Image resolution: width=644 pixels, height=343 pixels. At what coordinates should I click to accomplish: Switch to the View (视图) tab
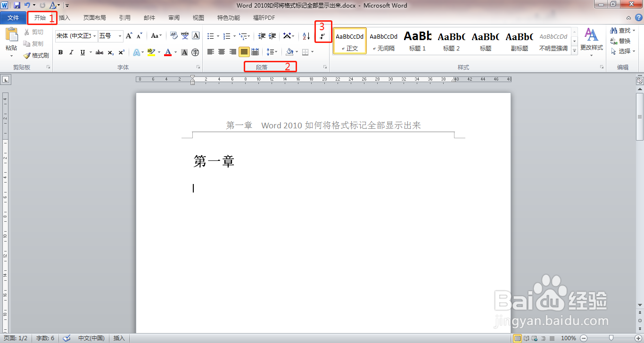click(x=198, y=18)
